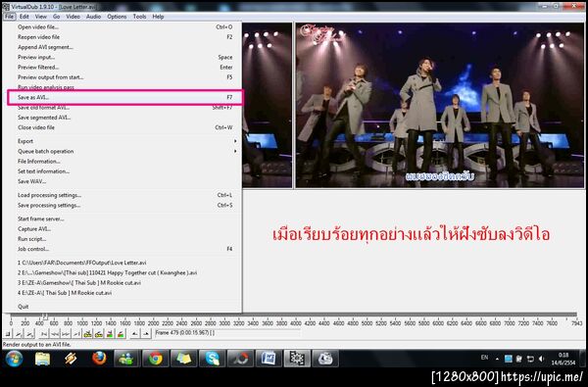Select Save WAV... option
The image size is (588, 387).
click(124, 181)
